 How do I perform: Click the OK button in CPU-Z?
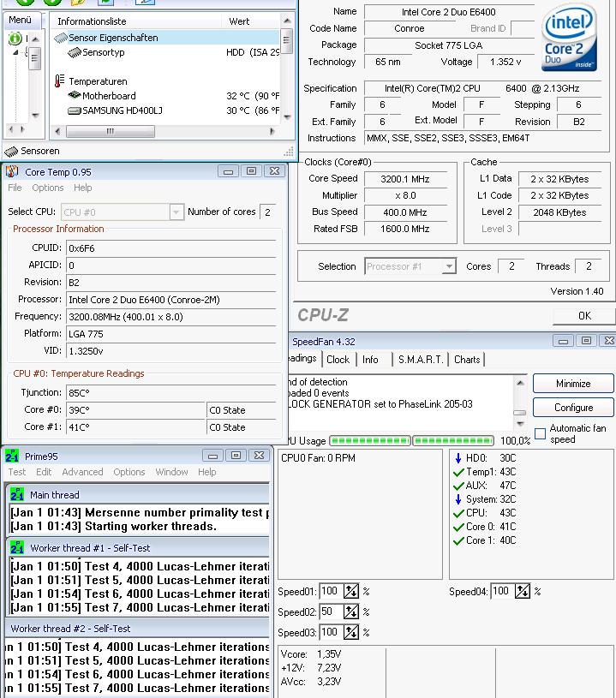click(x=584, y=316)
